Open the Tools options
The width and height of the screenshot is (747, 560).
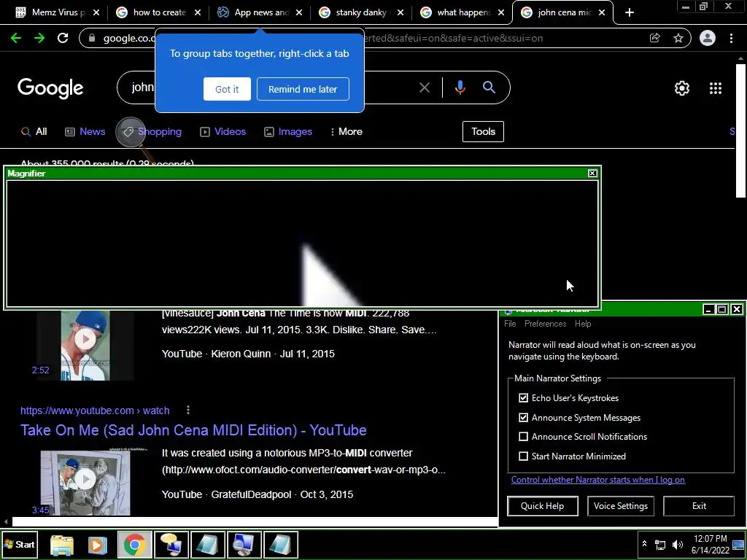point(483,131)
